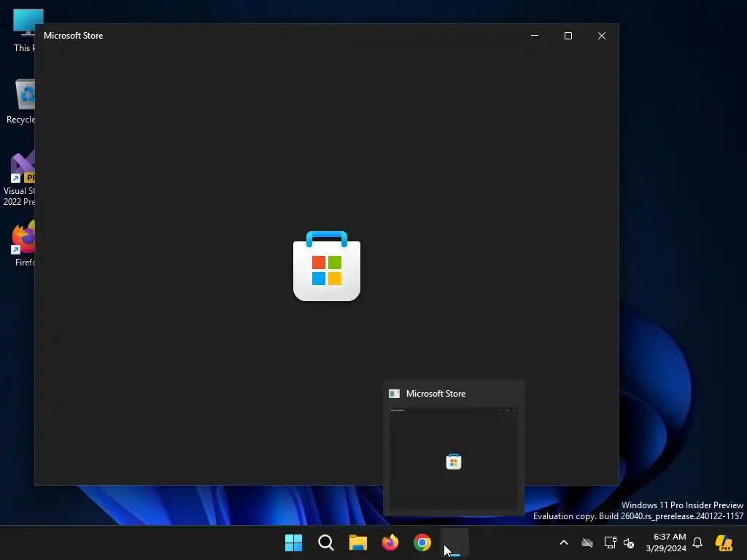Open network status tray icon
Image resolution: width=747 pixels, height=560 pixels.
click(611, 542)
